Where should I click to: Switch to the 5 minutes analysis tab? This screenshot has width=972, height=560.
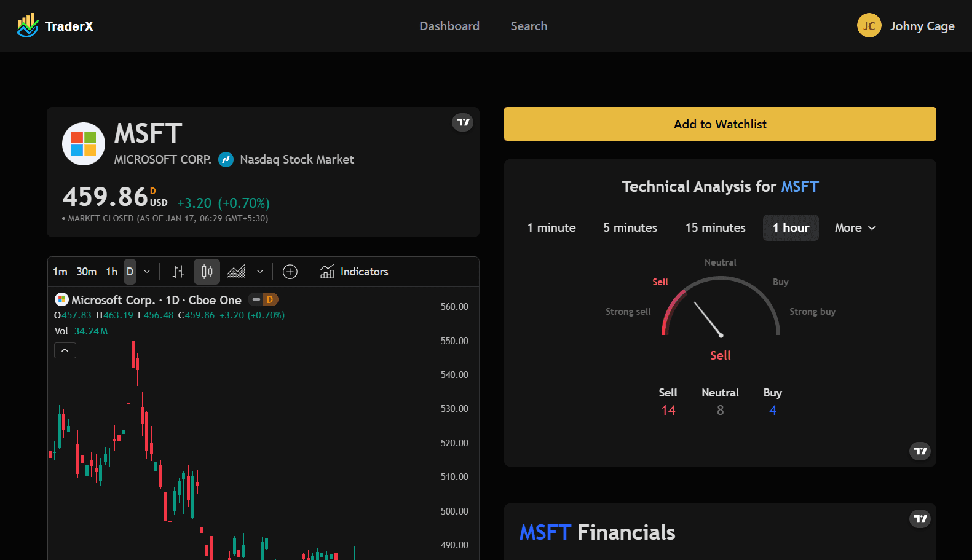click(630, 228)
